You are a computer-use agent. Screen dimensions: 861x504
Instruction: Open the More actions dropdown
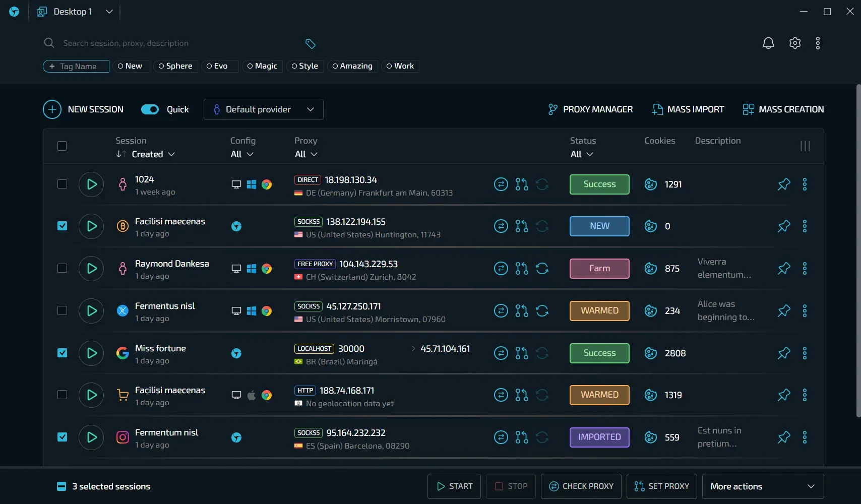[x=763, y=486]
